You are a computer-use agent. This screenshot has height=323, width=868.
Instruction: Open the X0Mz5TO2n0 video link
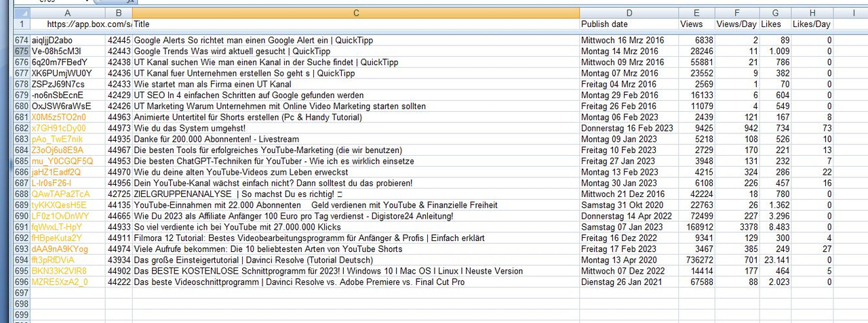60,117
